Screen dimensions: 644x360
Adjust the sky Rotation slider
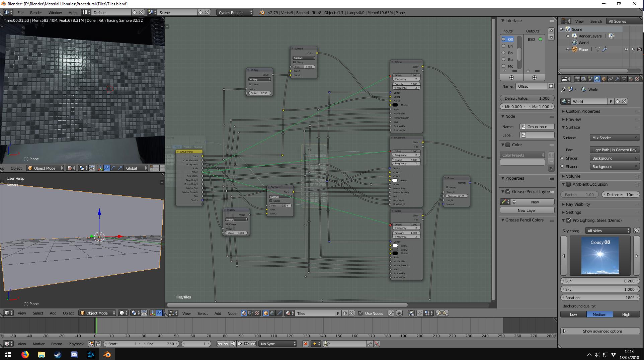coord(600,297)
